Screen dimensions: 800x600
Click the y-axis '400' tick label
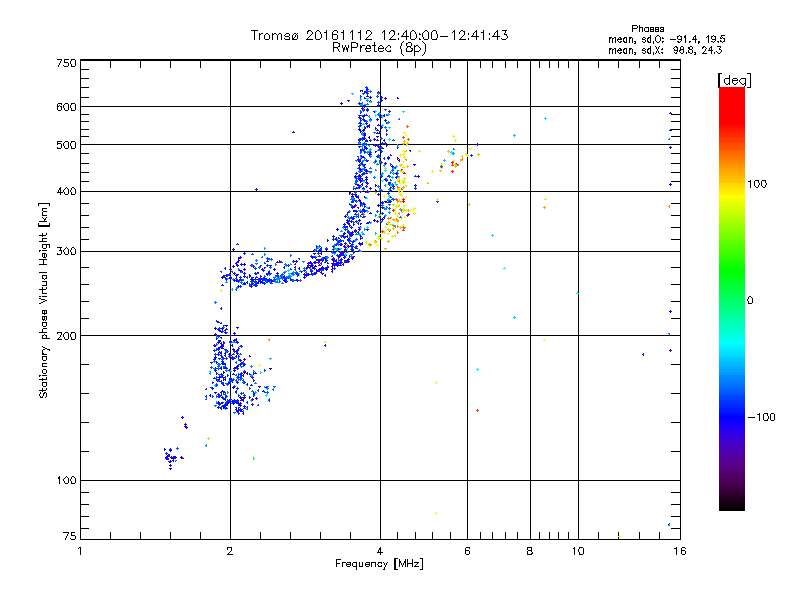tap(66, 191)
